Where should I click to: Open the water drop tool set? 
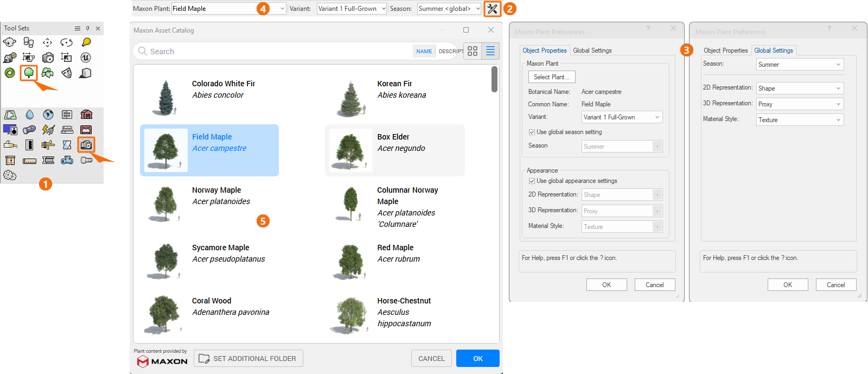[29, 115]
